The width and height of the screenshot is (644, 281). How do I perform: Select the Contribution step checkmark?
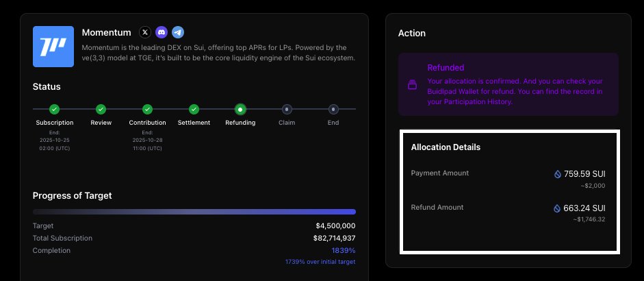[147, 109]
